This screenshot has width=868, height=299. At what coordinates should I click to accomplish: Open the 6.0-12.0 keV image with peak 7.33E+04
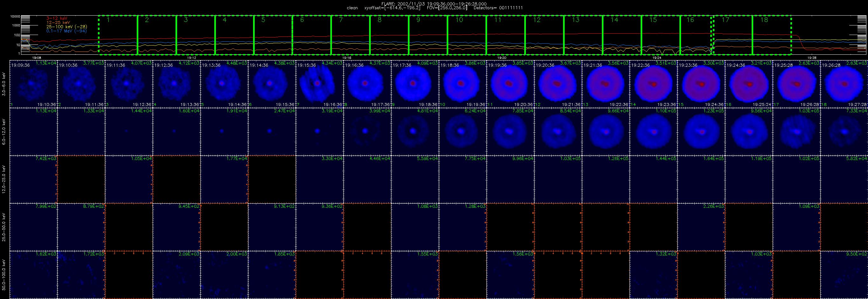click(844, 132)
